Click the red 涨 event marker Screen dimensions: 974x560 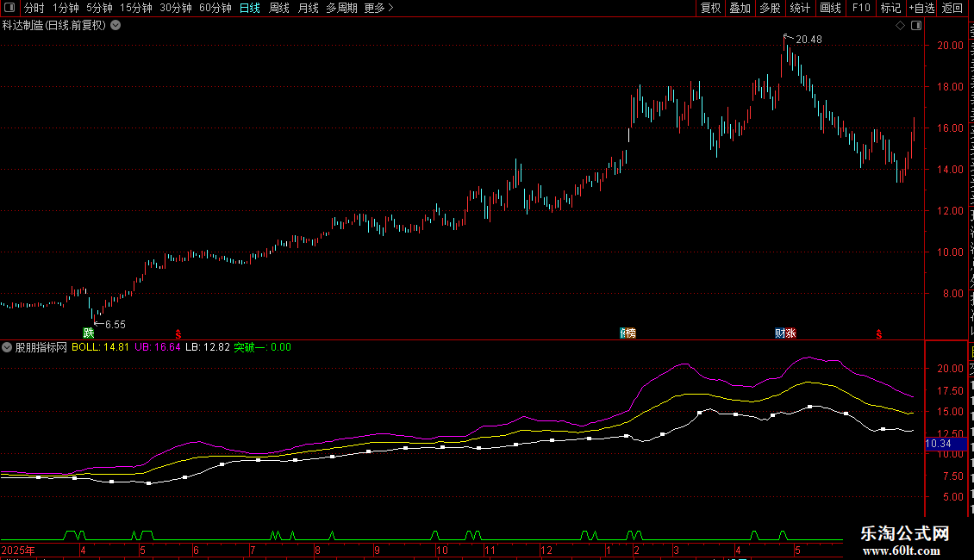pos(790,333)
